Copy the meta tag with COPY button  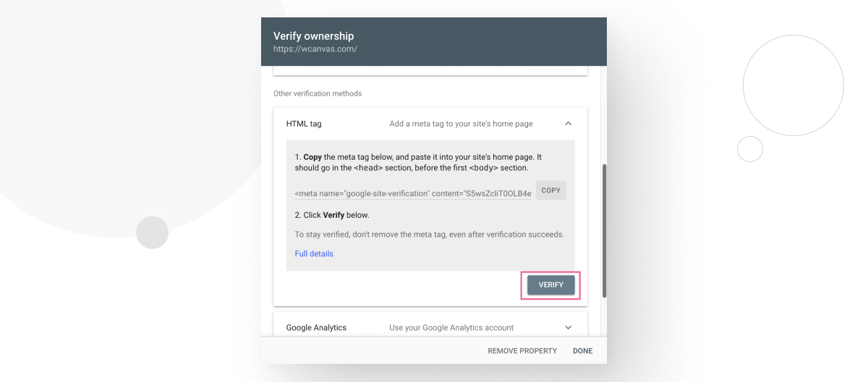click(551, 190)
